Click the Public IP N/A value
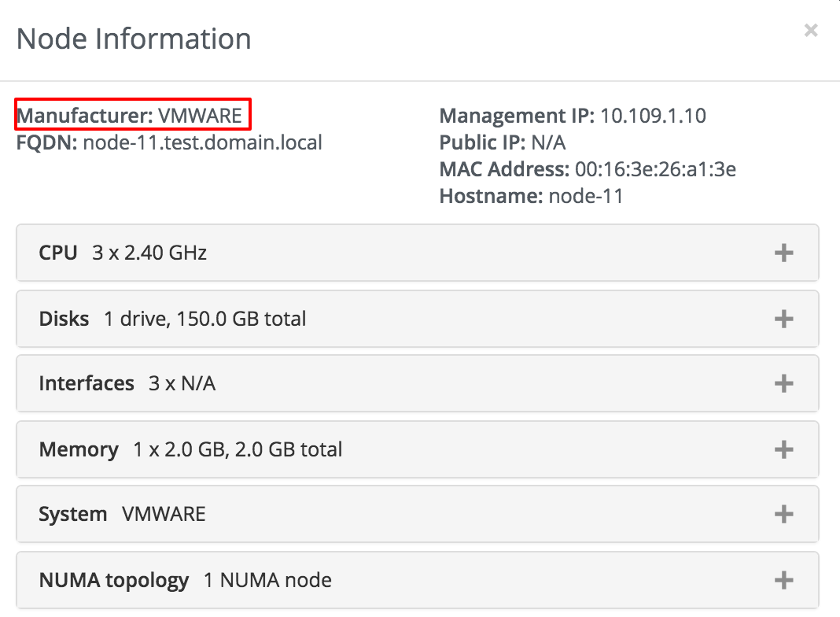Viewport: 840px width, 617px height. tap(548, 142)
